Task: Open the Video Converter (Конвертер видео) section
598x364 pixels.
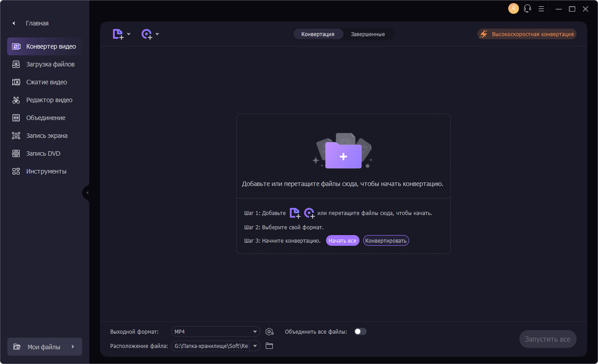Action: tap(45, 46)
